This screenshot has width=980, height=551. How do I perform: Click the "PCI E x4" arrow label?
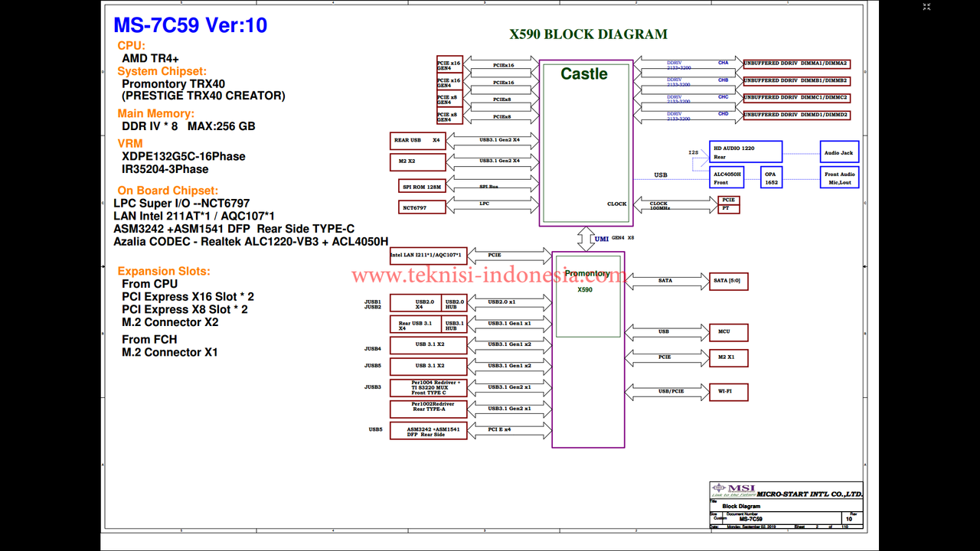pyautogui.click(x=499, y=429)
